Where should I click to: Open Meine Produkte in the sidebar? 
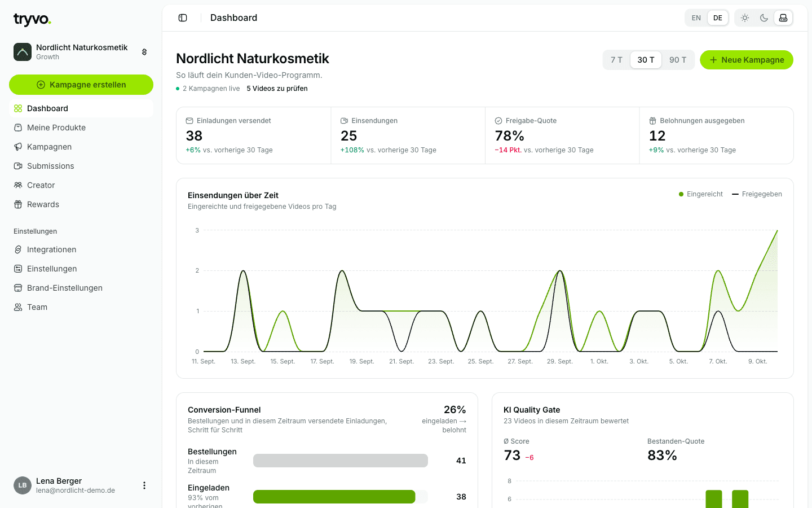[81, 128]
